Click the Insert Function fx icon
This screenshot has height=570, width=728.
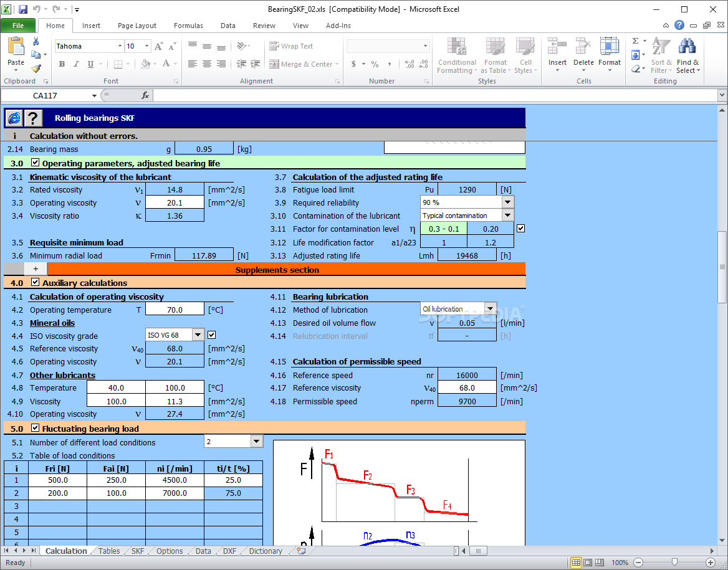point(145,95)
